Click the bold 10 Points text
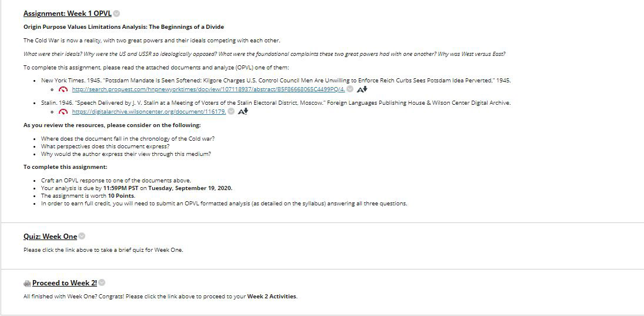This screenshot has height=316, width=644. pos(124,195)
